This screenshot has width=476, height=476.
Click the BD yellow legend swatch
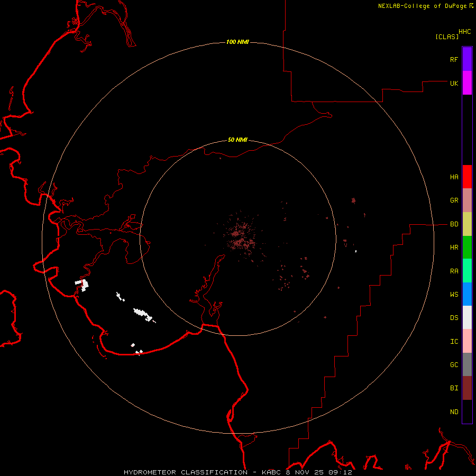click(467, 224)
